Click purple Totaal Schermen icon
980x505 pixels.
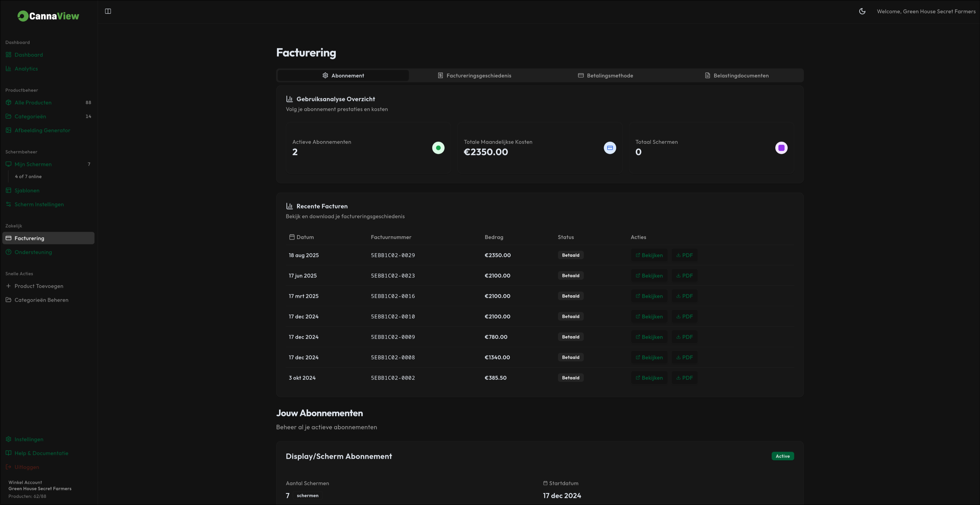coord(781,148)
